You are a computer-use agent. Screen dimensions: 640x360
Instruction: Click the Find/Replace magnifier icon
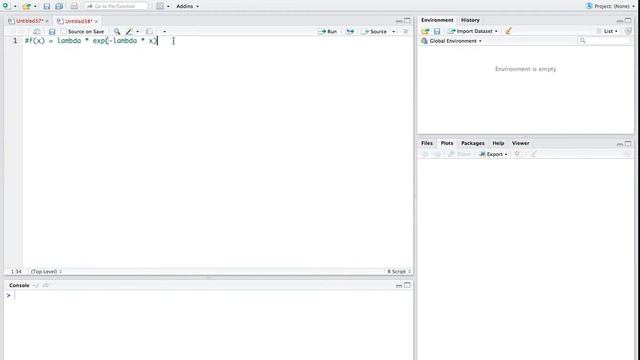(117, 31)
